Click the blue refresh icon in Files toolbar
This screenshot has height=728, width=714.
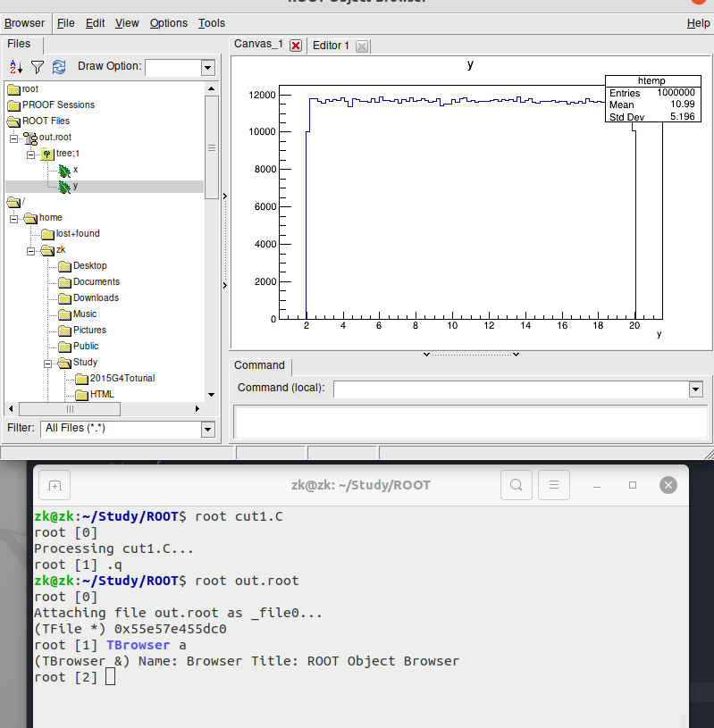coord(59,67)
